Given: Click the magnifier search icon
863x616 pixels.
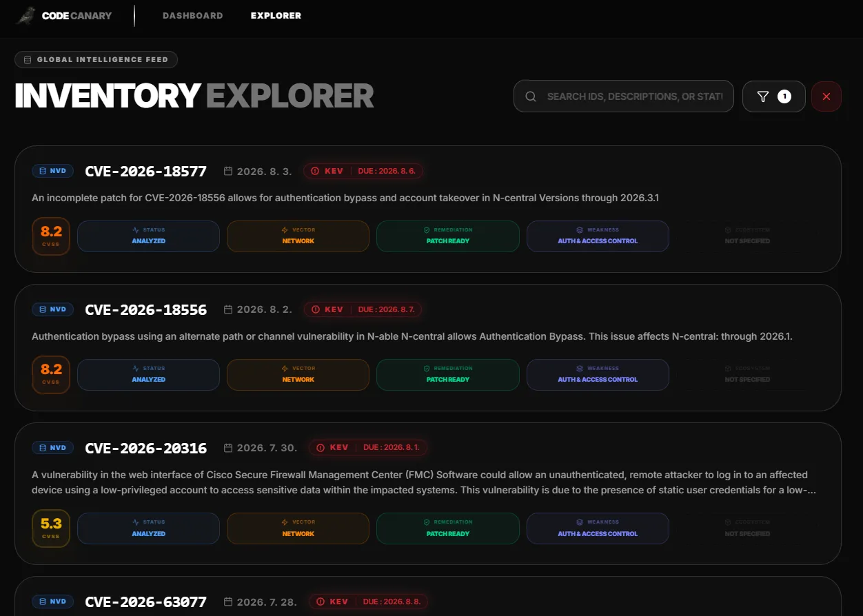Looking at the screenshot, I should [531, 96].
